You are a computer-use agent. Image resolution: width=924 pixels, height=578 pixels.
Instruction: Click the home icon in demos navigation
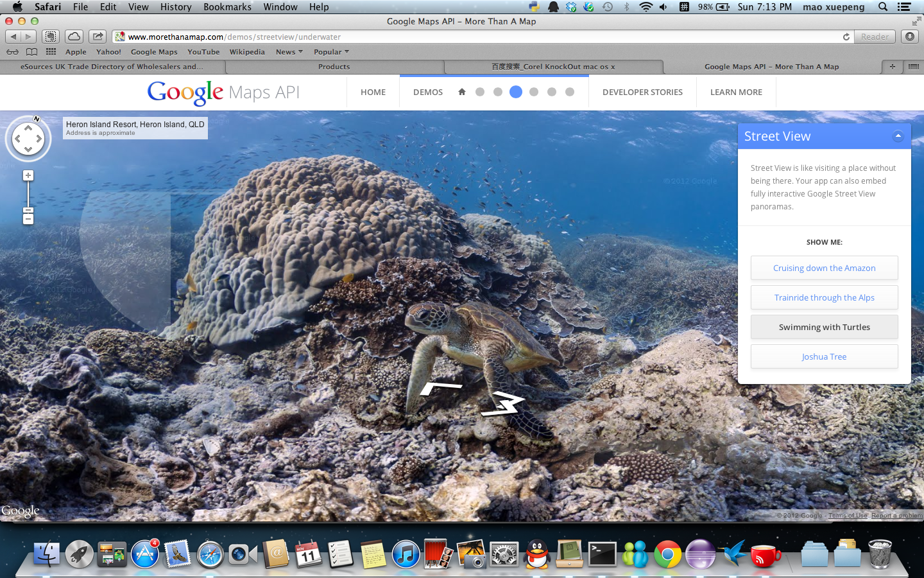[461, 92]
